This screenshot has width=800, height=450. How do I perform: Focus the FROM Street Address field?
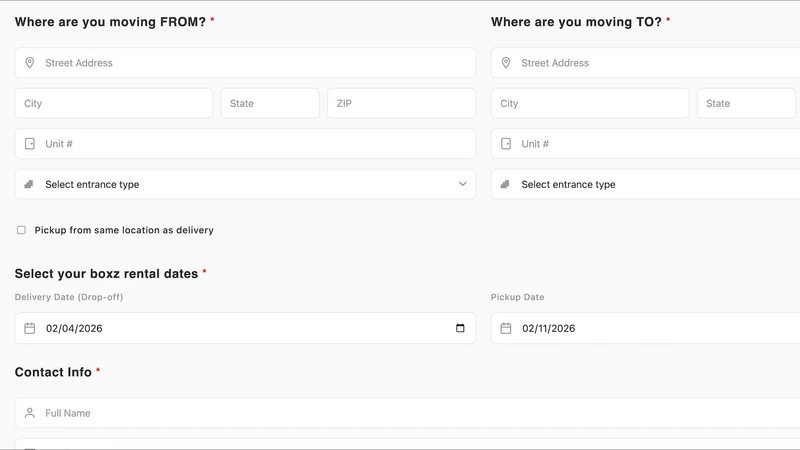245,63
